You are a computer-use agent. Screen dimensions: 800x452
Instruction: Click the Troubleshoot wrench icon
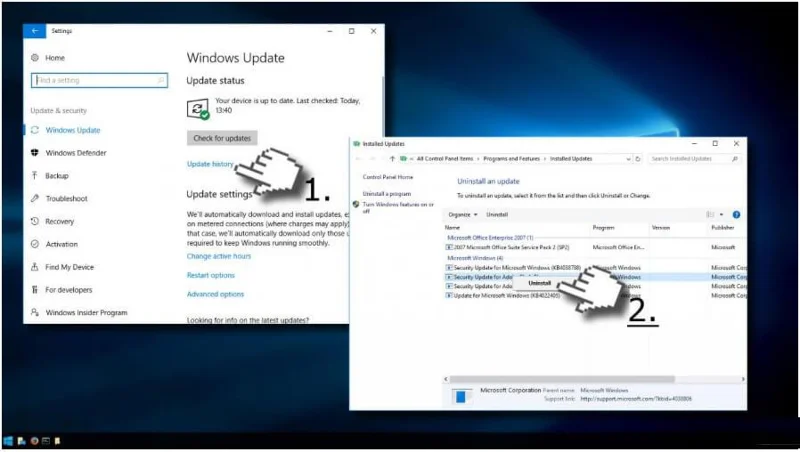[35, 198]
